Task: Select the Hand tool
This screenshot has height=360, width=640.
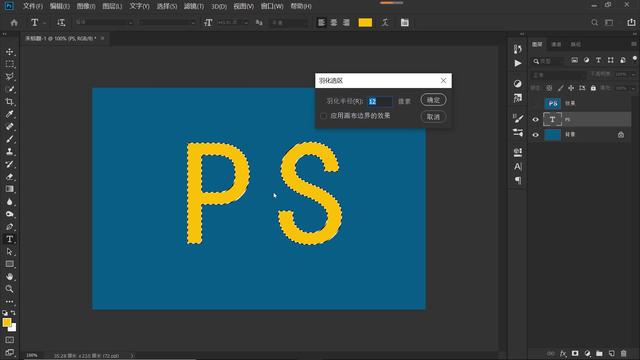Action: point(9,276)
